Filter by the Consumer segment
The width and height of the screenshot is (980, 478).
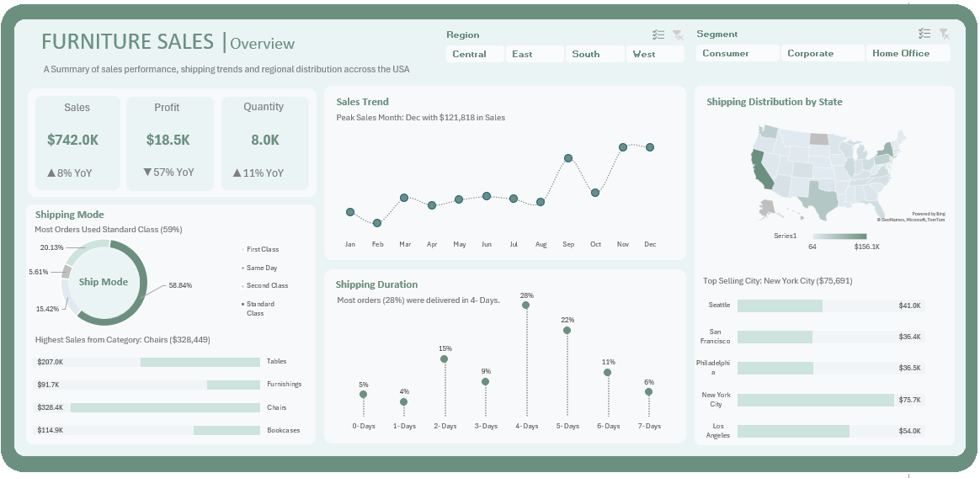[x=737, y=54]
